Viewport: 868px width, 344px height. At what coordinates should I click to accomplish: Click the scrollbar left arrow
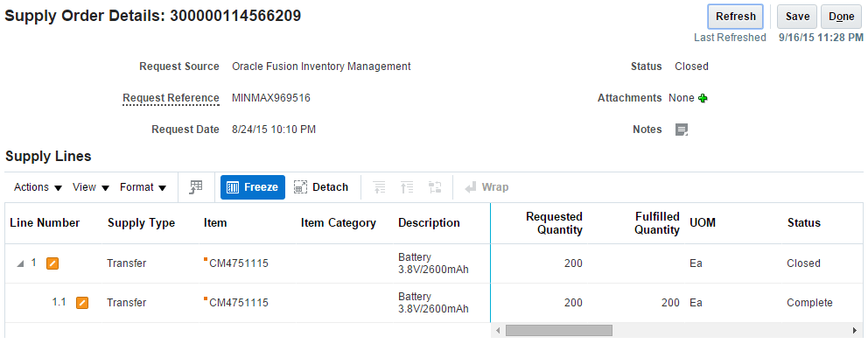click(x=498, y=331)
